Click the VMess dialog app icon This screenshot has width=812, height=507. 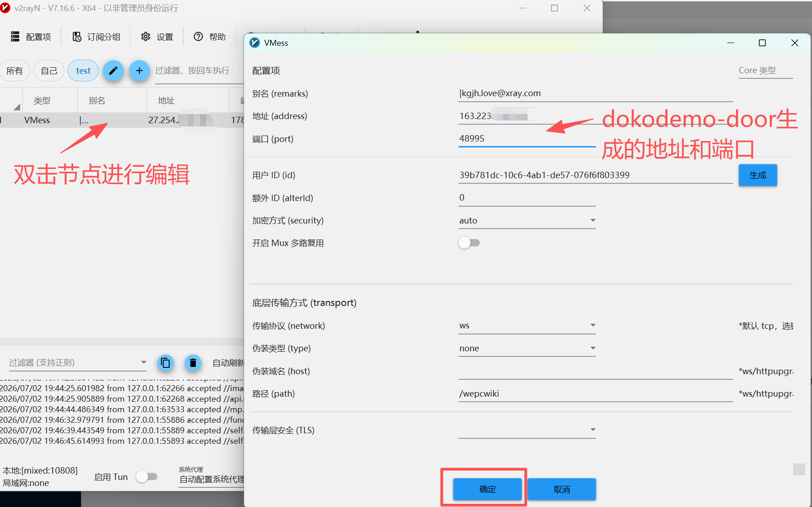click(x=255, y=43)
